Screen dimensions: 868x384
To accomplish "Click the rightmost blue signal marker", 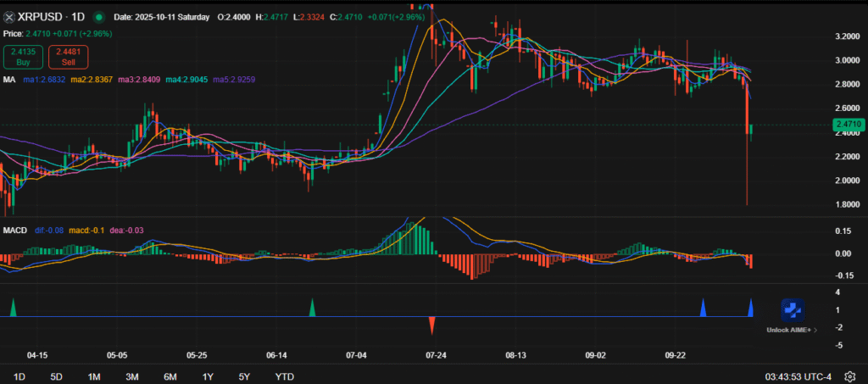I will (751, 308).
